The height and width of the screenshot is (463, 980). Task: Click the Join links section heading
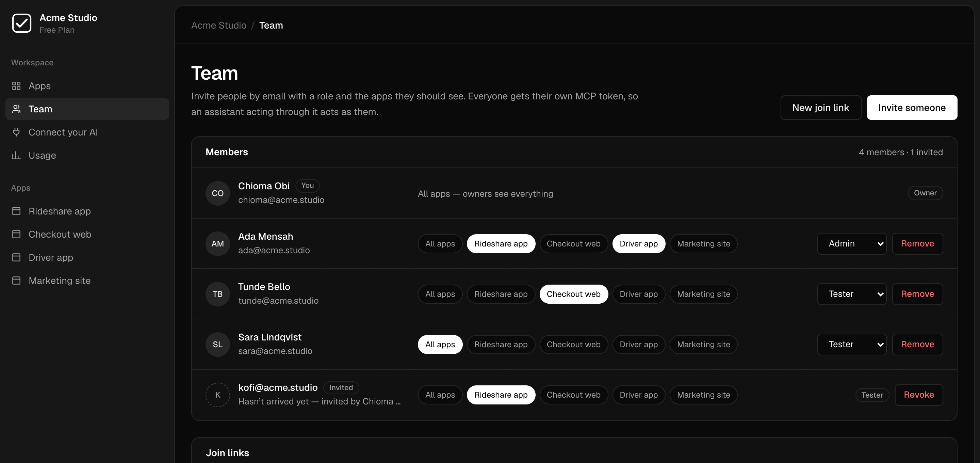[x=228, y=453]
